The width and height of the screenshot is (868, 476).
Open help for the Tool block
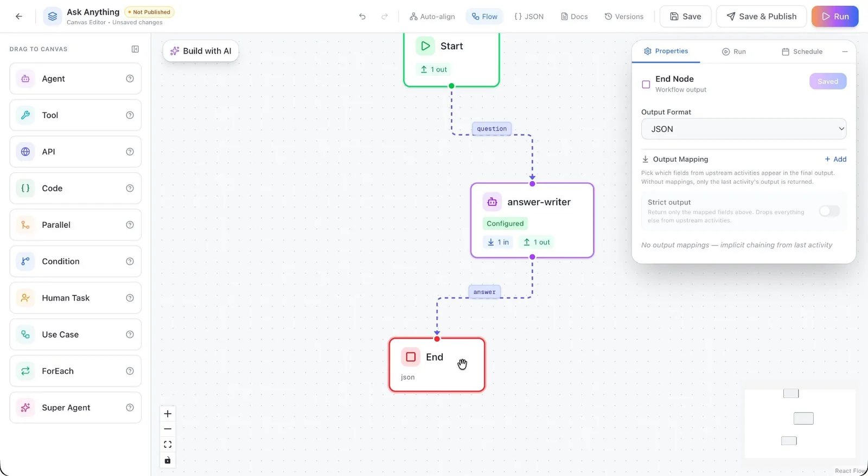click(130, 115)
